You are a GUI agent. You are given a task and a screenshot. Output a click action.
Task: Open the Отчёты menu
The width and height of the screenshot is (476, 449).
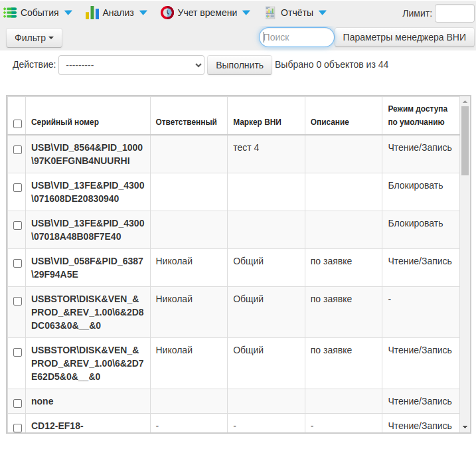pyautogui.click(x=296, y=13)
